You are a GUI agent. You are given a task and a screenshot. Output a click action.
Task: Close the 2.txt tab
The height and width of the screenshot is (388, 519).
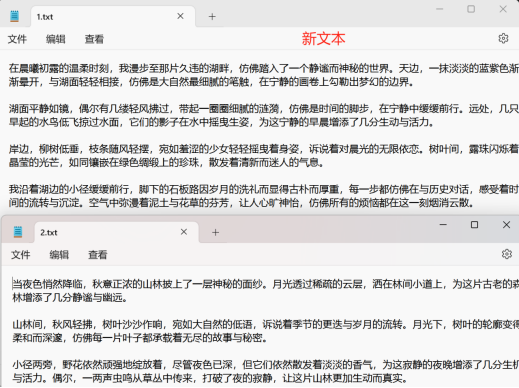(x=184, y=232)
